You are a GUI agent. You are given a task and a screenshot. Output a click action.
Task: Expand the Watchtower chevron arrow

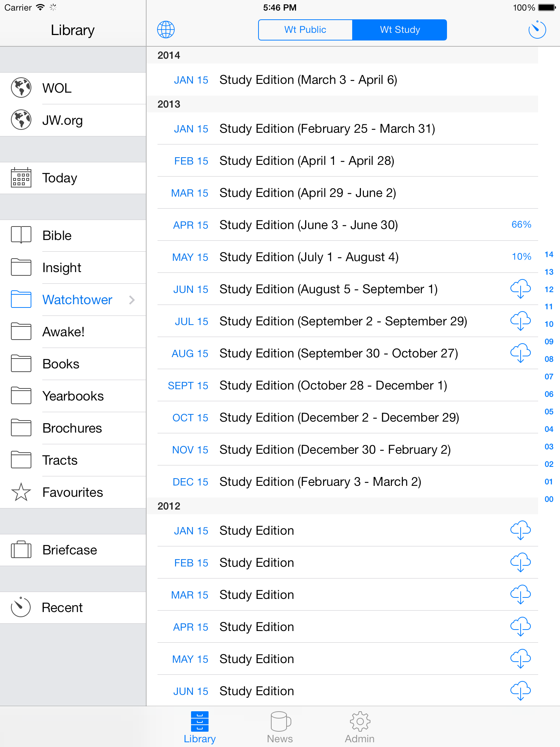point(132,300)
